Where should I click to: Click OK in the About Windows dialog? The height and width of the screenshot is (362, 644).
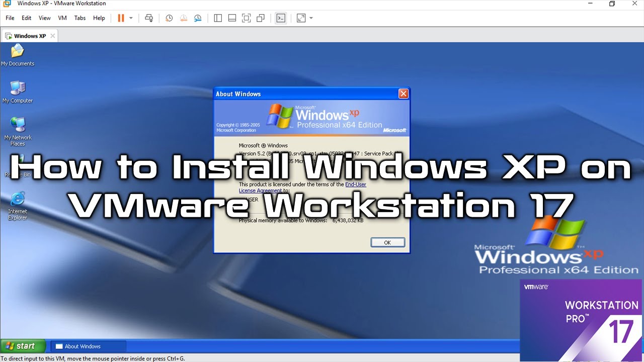click(387, 242)
